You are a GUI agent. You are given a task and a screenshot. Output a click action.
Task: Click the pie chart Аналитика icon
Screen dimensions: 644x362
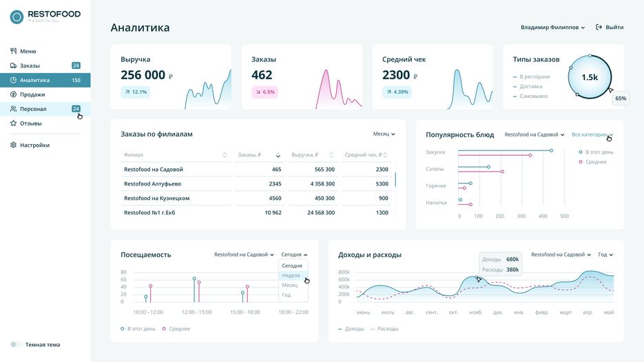[13, 80]
